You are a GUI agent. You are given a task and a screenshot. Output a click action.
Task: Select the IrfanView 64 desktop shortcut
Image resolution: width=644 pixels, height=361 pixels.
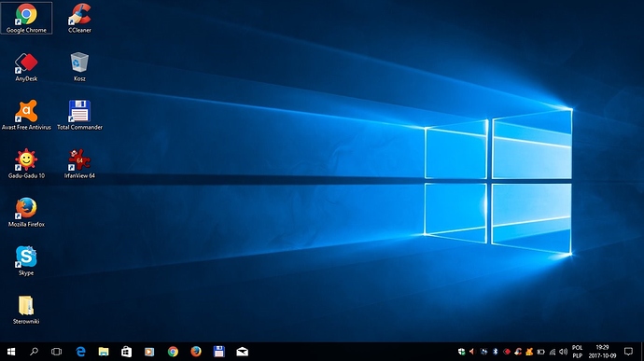79,164
